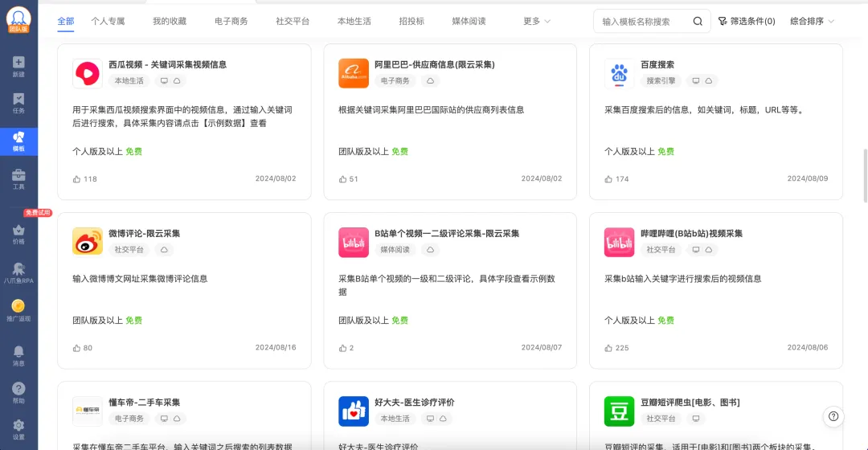
Task: Click the floating help question-mark button
Action: tap(833, 416)
